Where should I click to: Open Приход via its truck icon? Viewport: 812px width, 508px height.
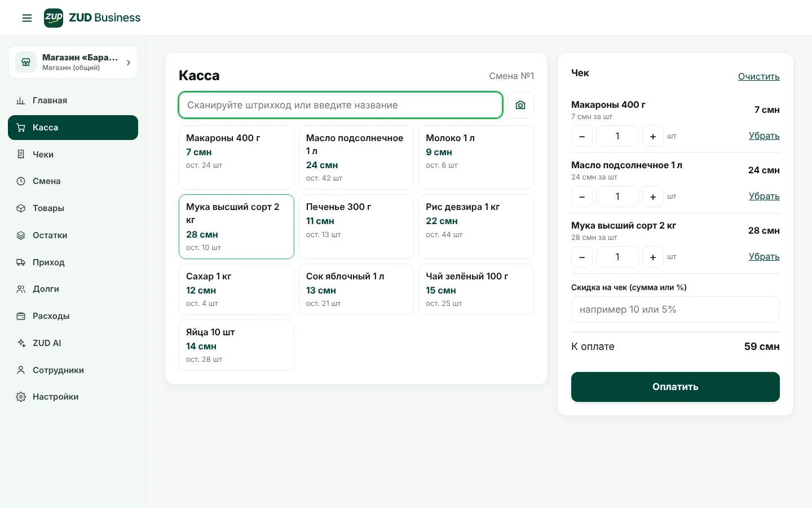coord(21,262)
